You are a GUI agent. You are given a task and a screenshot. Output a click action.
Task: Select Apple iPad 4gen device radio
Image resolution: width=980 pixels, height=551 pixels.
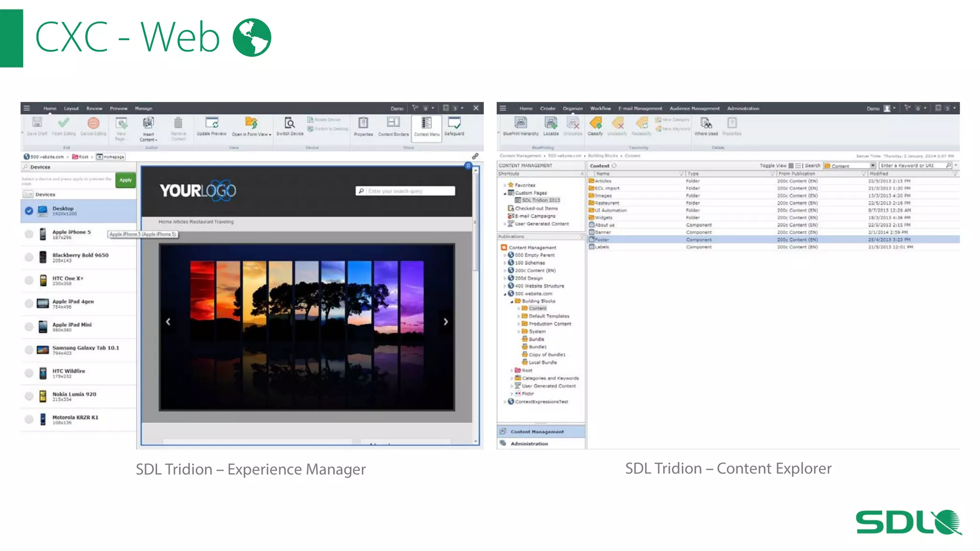pos(29,304)
